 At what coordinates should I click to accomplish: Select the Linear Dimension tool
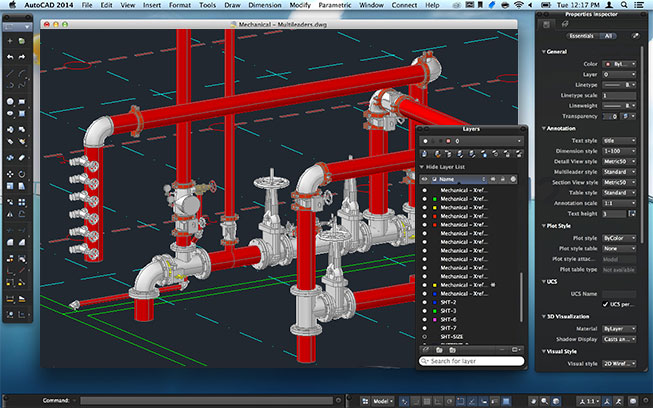click(x=10, y=299)
